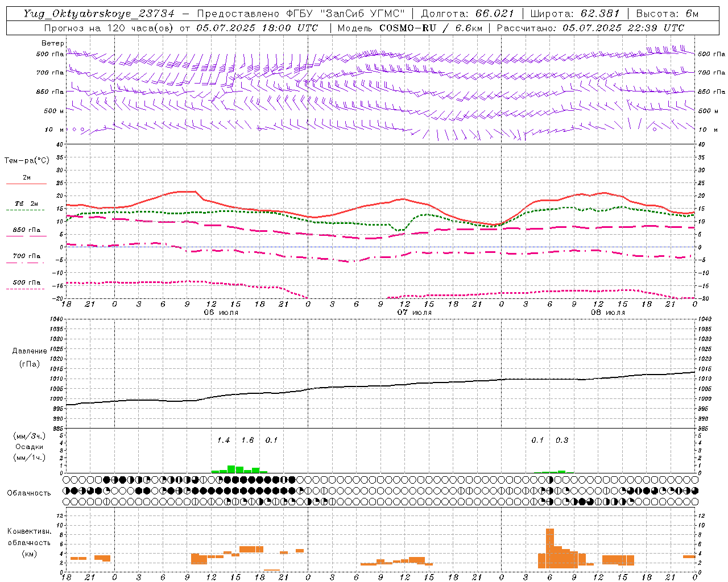Select the 10 м wind level label on left
The image size is (728, 582).
pyautogui.click(x=55, y=130)
